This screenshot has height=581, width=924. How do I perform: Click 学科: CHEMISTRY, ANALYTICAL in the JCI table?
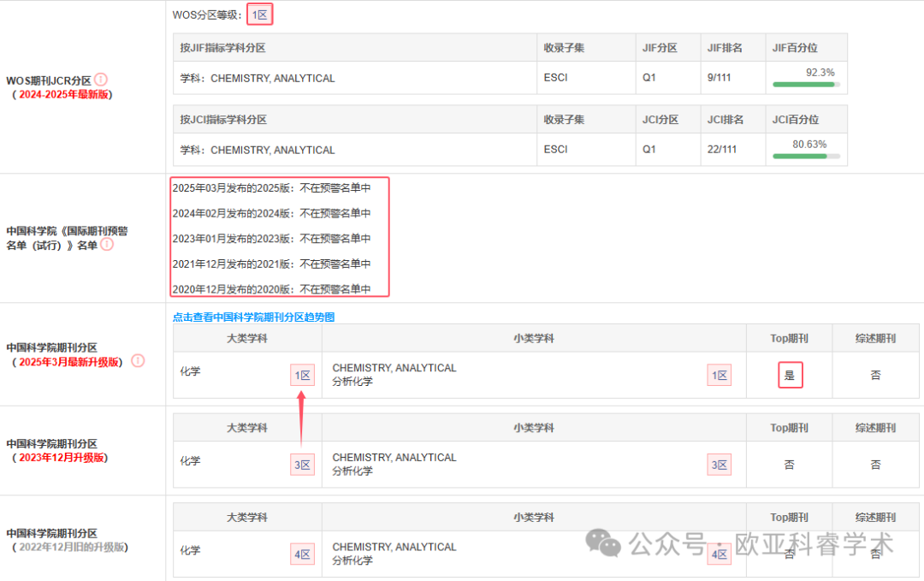coord(258,151)
